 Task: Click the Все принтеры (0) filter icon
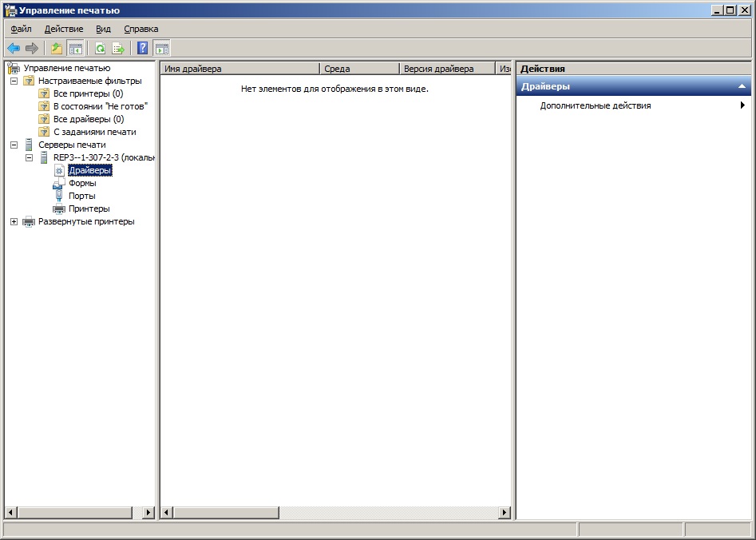point(44,93)
